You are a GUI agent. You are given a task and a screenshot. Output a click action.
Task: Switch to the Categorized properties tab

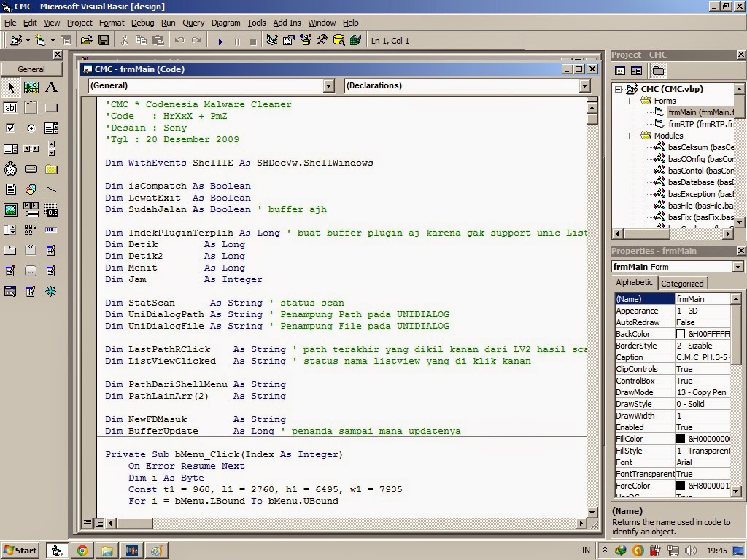[x=682, y=284]
